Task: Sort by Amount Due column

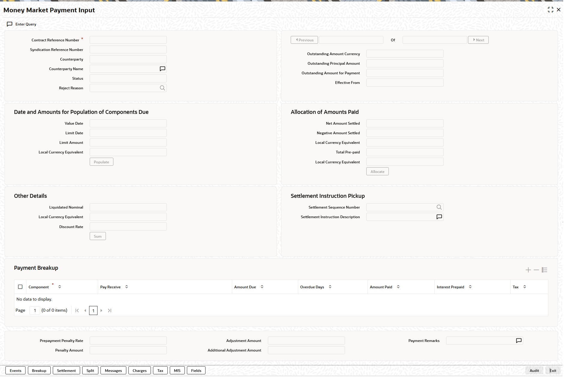Action: coord(262,287)
